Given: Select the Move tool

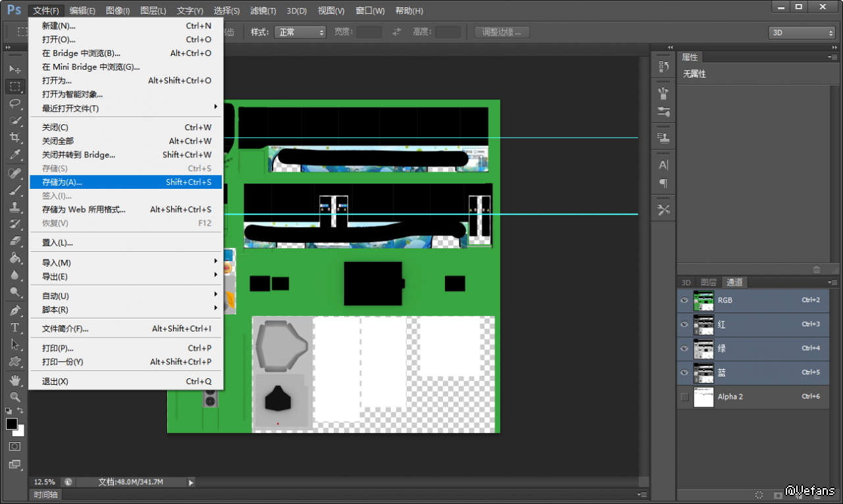Looking at the screenshot, I should tap(14, 69).
